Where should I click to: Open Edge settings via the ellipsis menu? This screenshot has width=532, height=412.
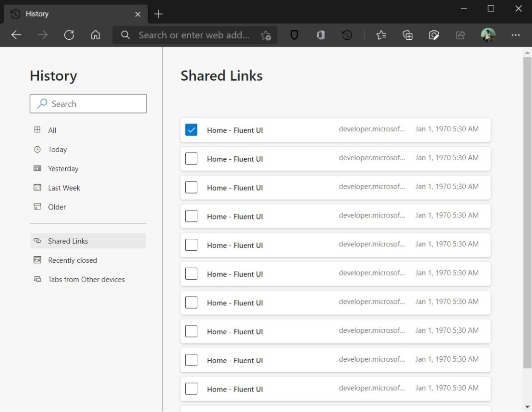click(x=516, y=35)
